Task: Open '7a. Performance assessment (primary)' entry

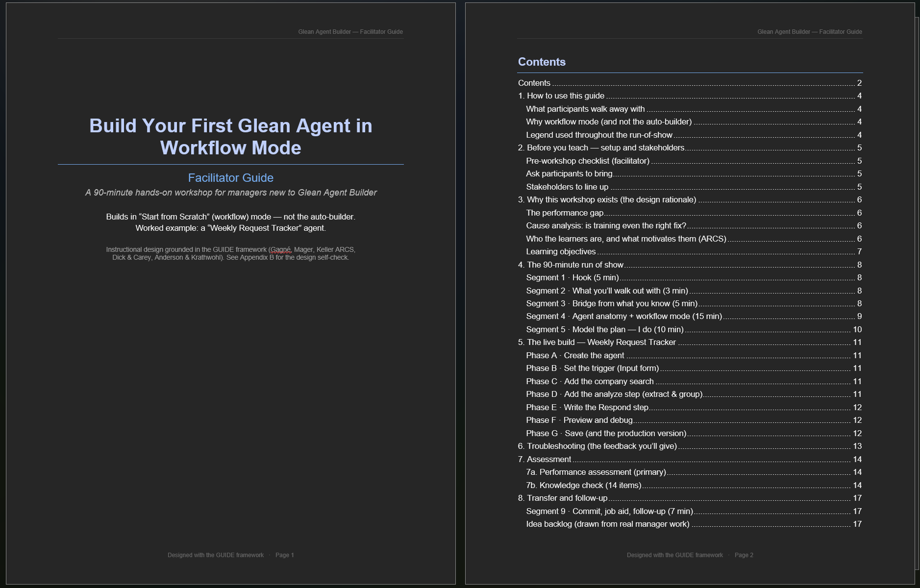Action: click(694, 472)
